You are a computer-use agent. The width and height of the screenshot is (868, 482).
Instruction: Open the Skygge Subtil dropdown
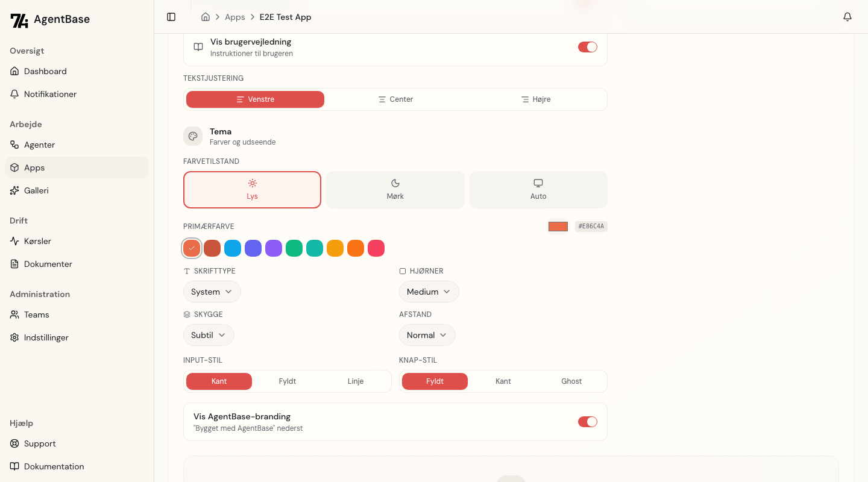(x=209, y=335)
